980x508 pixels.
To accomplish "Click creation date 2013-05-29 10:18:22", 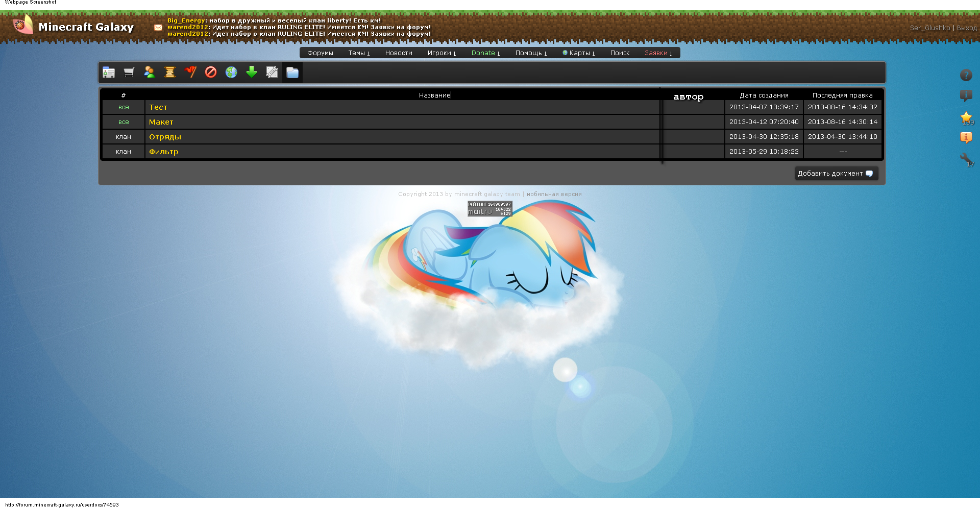I will 764,152.
